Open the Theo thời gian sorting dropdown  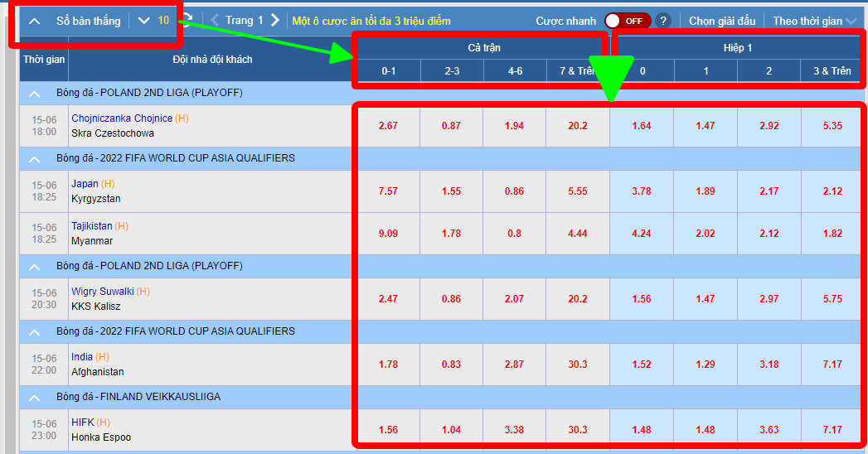[814, 21]
